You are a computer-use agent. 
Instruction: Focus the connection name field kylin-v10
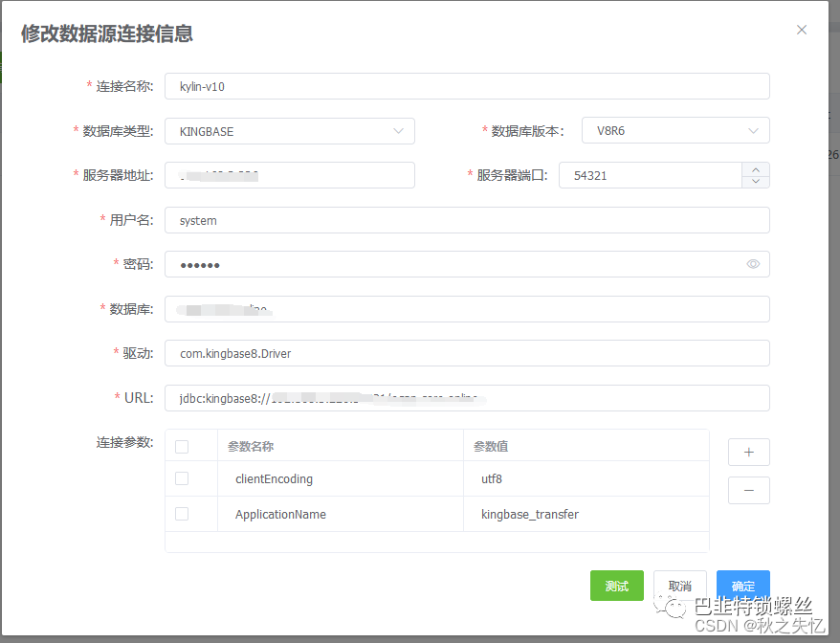click(x=466, y=86)
